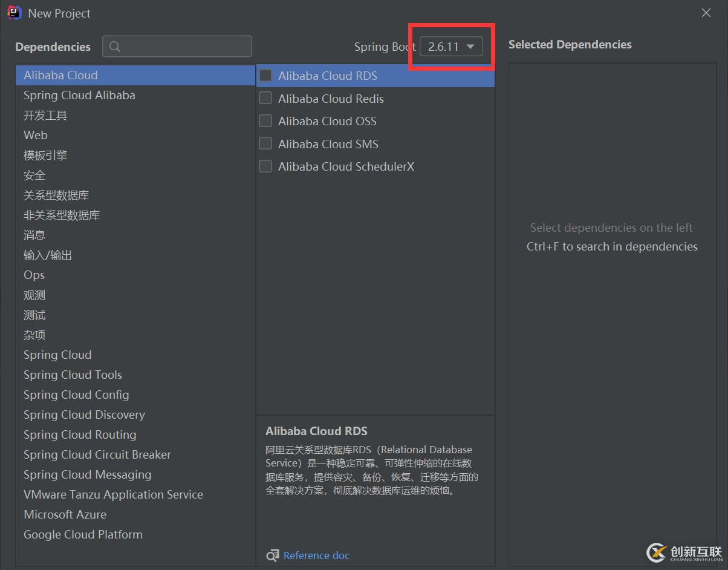The width and height of the screenshot is (728, 570).
Task: Enable Alibaba Cloud Redis dependency
Action: point(265,98)
